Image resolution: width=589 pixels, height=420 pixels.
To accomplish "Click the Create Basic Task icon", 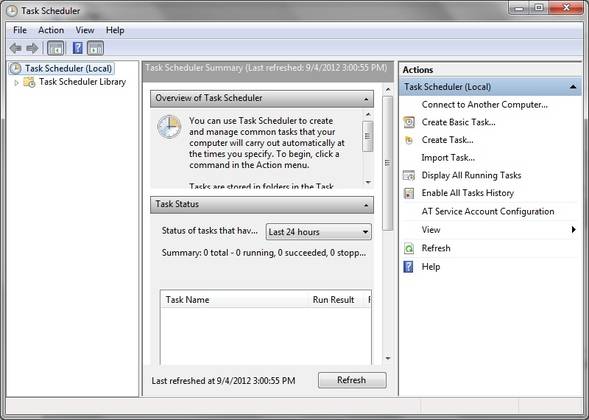I will pyautogui.click(x=409, y=122).
